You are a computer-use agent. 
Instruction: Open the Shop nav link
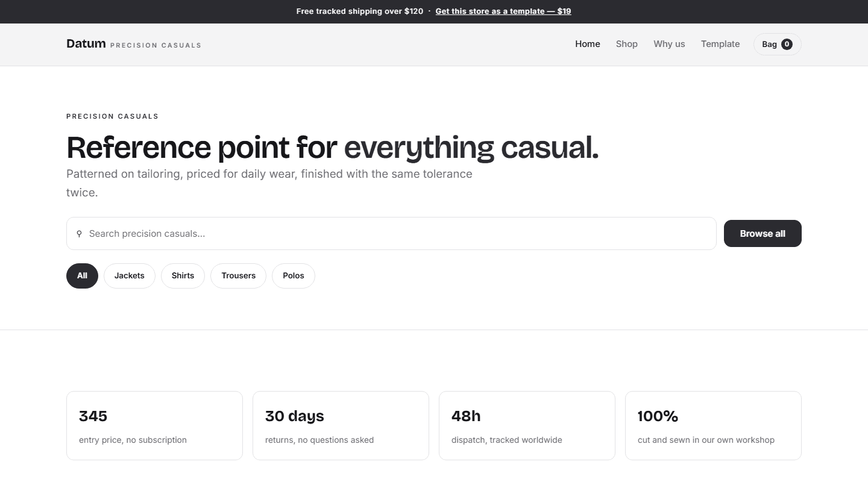coord(627,44)
